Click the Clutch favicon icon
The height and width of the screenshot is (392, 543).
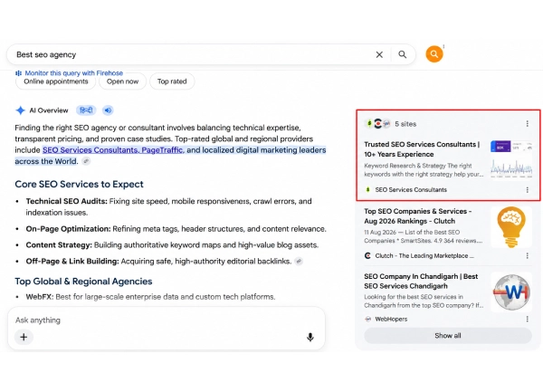(367, 256)
